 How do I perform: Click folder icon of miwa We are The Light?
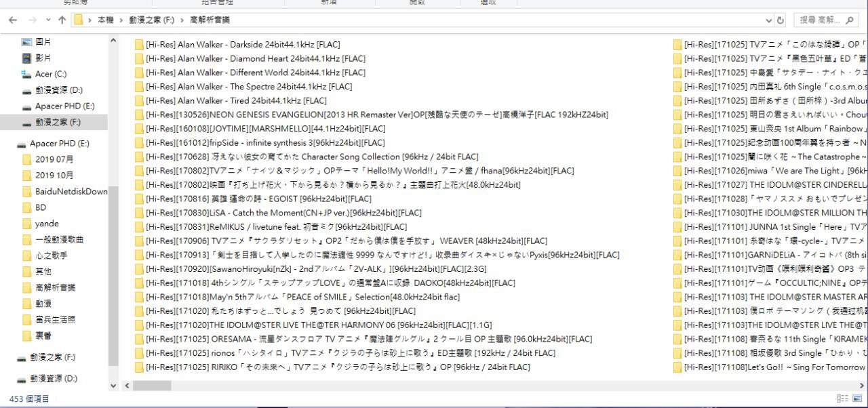tap(677, 171)
